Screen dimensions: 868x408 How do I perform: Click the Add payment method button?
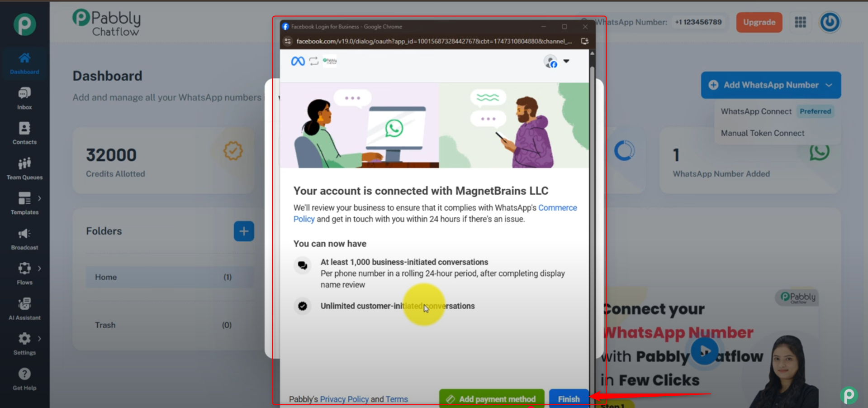tap(492, 398)
